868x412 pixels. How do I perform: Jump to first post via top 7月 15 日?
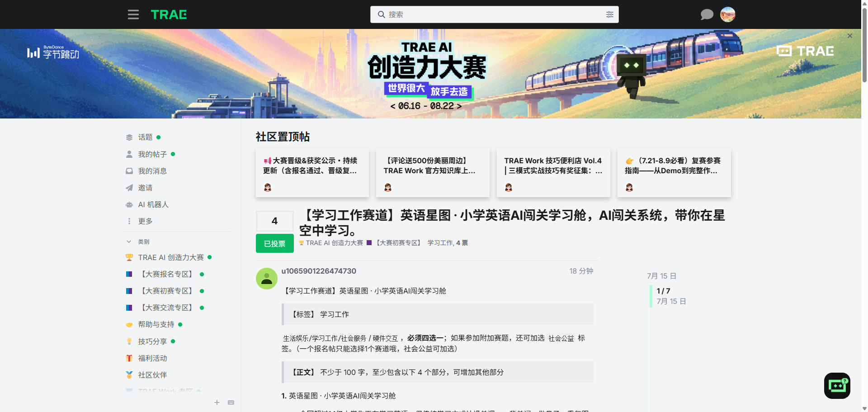661,276
